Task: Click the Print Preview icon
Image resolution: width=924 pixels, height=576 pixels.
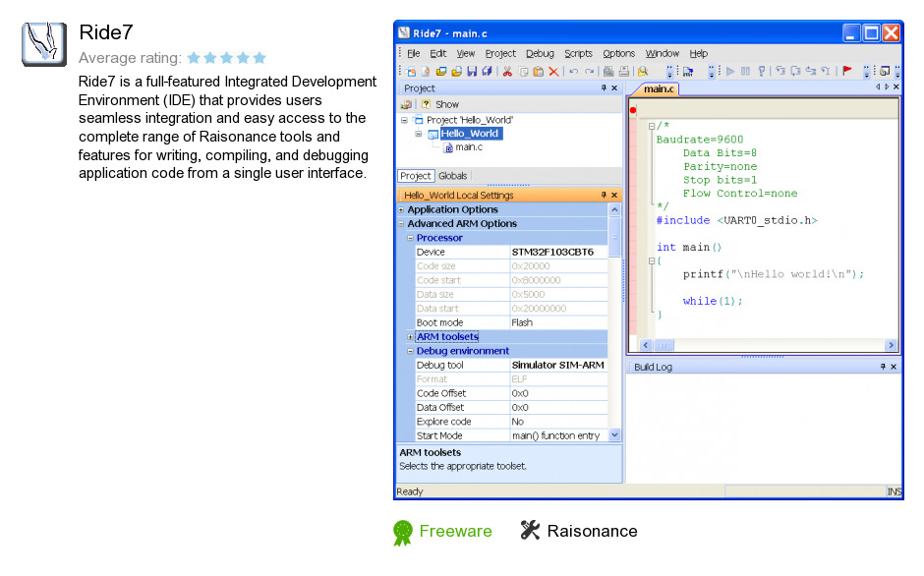Action: pos(608,72)
